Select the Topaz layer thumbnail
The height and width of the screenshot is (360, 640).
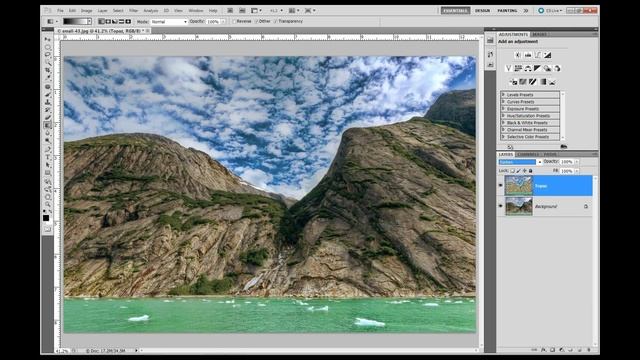pos(519,186)
